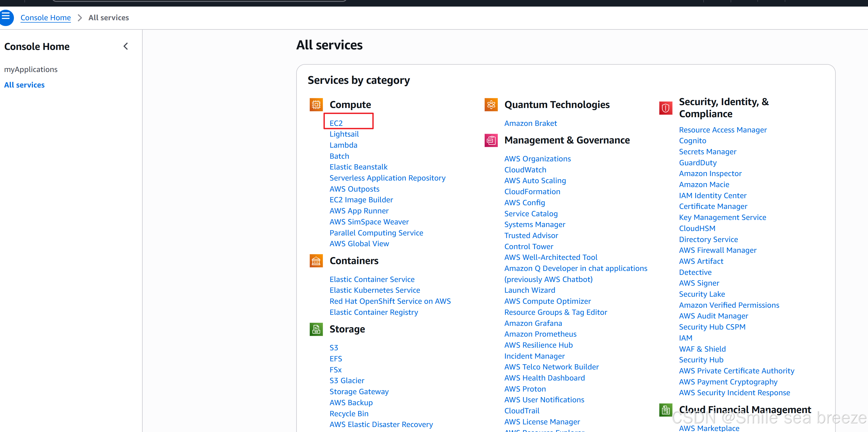The height and width of the screenshot is (432, 868).
Task: Go to the S3 service
Action: tap(334, 348)
